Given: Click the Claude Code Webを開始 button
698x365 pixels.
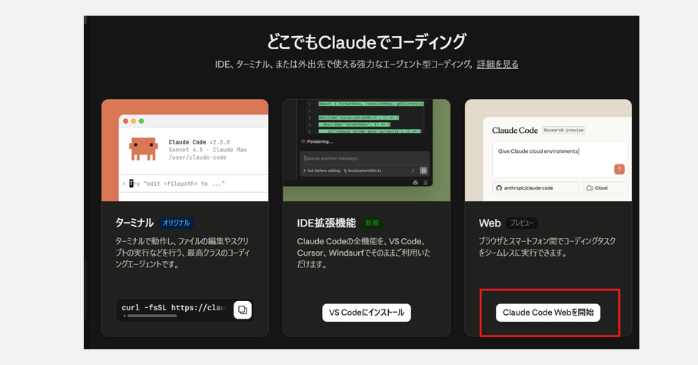Looking at the screenshot, I should [548, 312].
